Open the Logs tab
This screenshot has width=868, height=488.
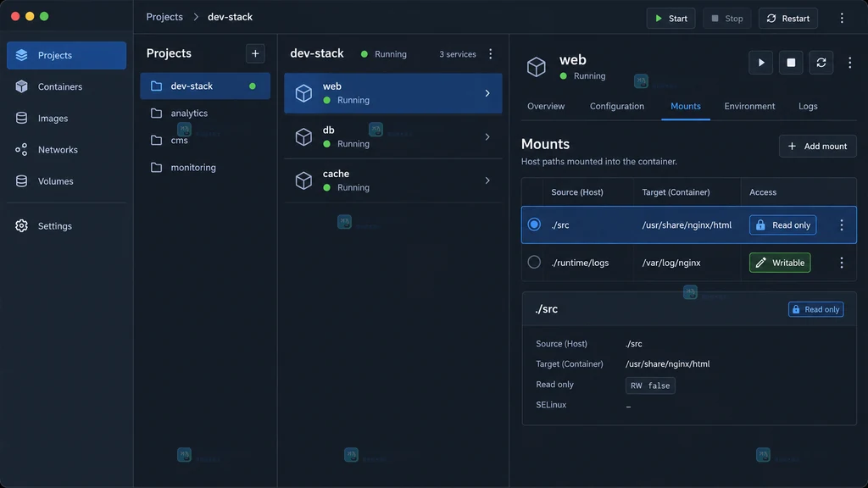pyautogui.click(x=808, y=106)
